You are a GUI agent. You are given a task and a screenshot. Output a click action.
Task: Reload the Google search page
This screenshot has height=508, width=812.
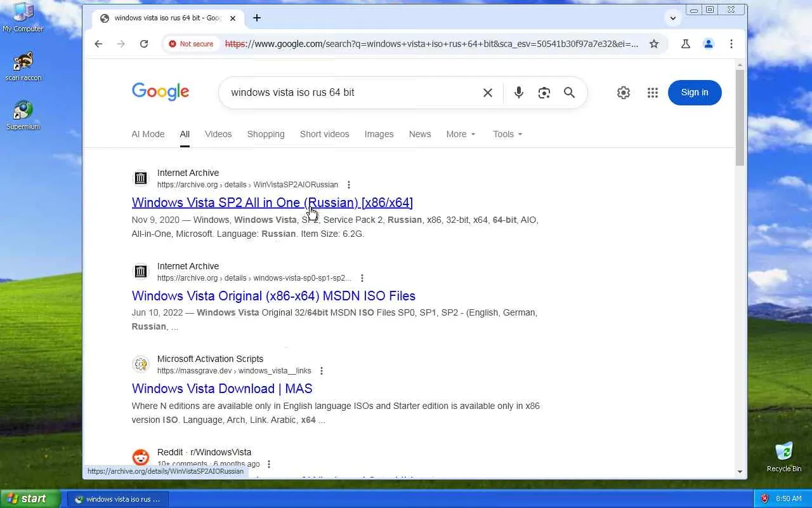(144, 44)
